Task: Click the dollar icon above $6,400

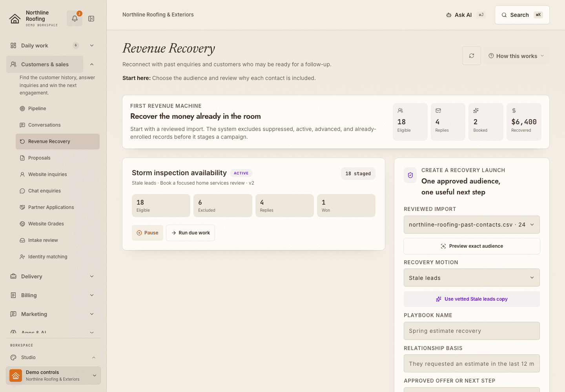Action: coord(514,111)
